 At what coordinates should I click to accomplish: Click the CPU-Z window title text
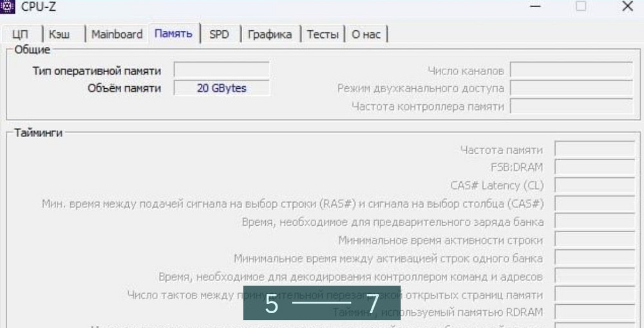[x=39, y=6]
